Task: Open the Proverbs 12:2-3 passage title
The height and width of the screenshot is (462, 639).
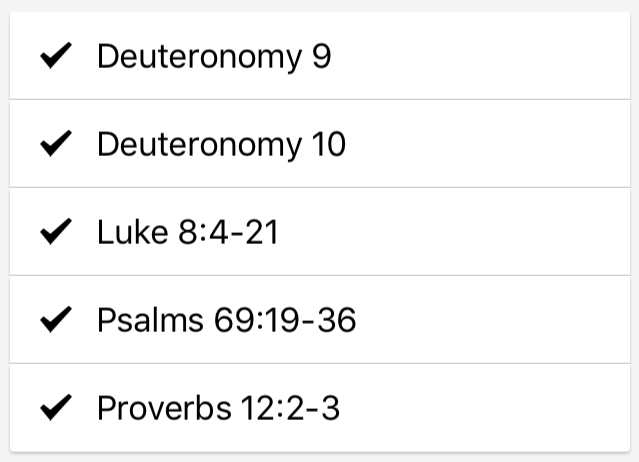Action: [x=218, y=408]
